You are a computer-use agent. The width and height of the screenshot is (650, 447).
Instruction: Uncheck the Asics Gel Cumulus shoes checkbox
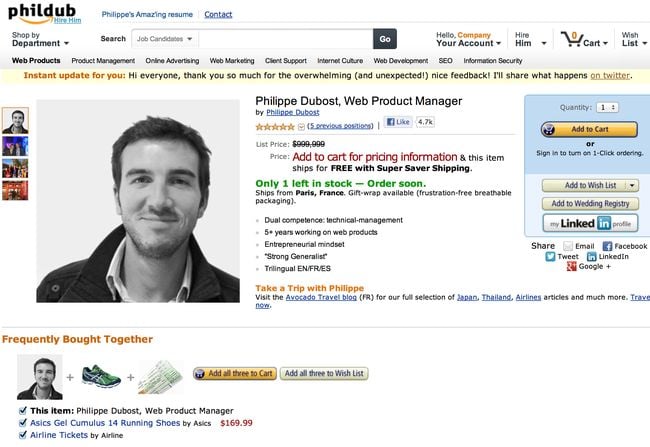coord(23,423)
